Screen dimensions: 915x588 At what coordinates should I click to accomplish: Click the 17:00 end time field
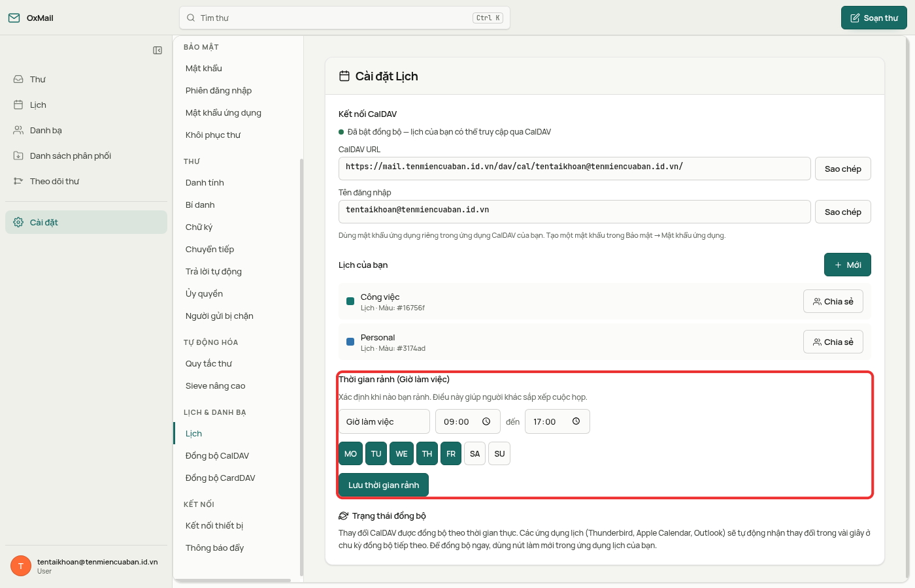[x=557, y=421]
